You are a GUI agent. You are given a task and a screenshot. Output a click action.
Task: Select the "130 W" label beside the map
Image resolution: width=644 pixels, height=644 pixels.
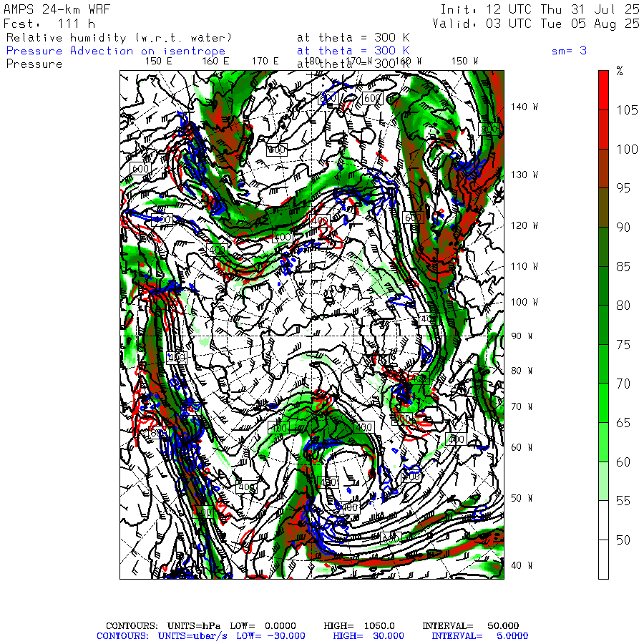pyautogui.click(x=524, y=175)
